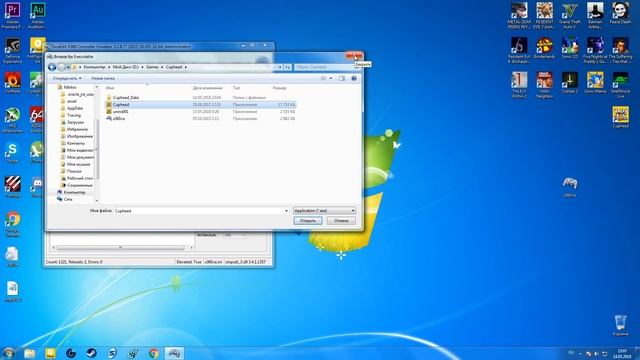This screenshot has width=640, height=360.
Task: Select the Cuphead application file
Action: pos(200,104)
